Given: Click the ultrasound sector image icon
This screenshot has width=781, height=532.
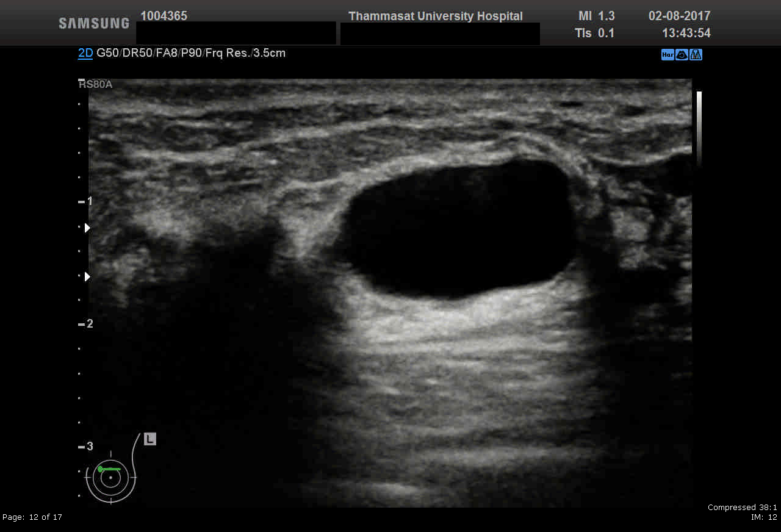Looking at the screenshot, I should click(x=682, y=54).
